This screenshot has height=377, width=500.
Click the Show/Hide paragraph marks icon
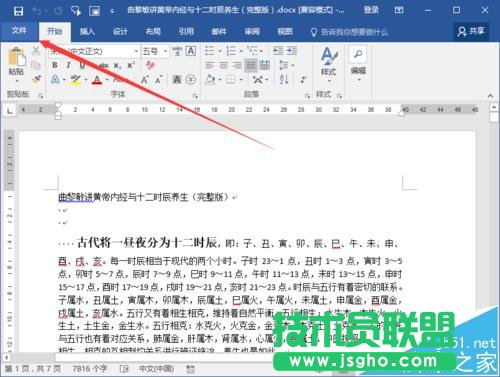click(x=303, y=80)
